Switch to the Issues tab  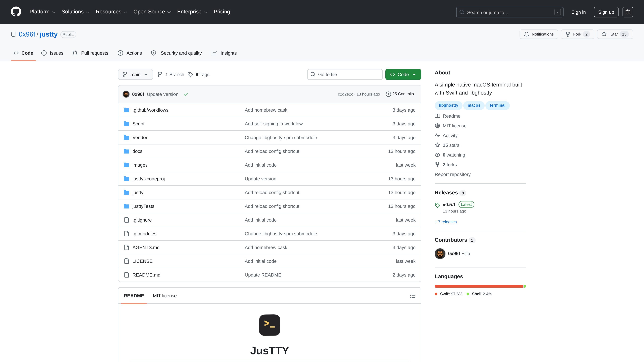(x=52, y=53)
